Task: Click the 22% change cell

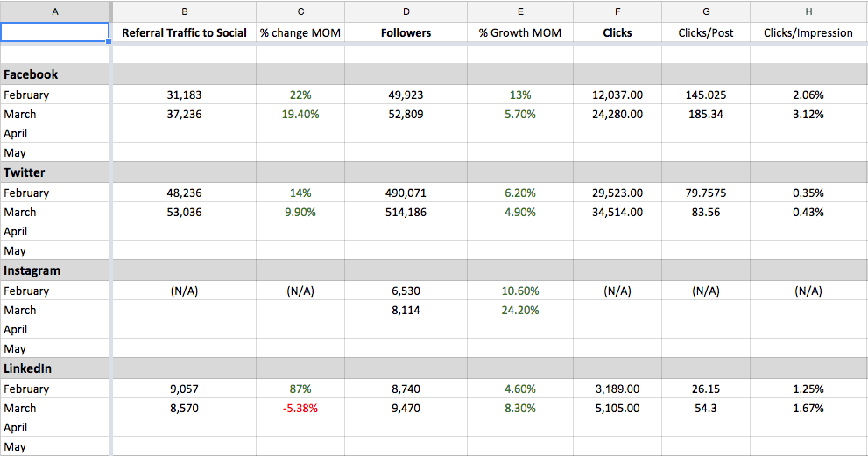Action: click(300, 95)
